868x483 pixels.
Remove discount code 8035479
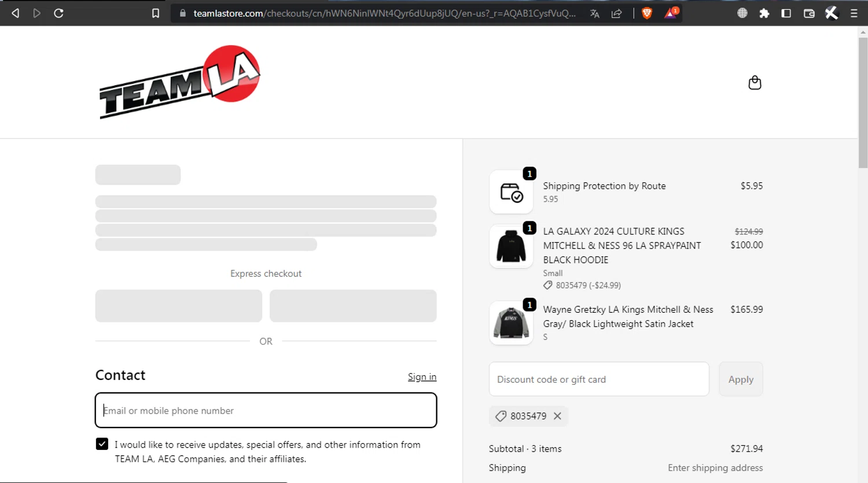point(557,416)
